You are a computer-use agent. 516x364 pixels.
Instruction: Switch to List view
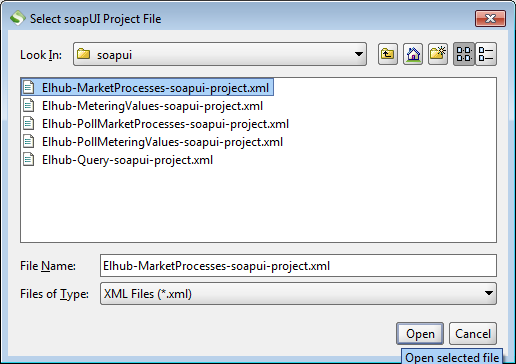tap(464, 54)
